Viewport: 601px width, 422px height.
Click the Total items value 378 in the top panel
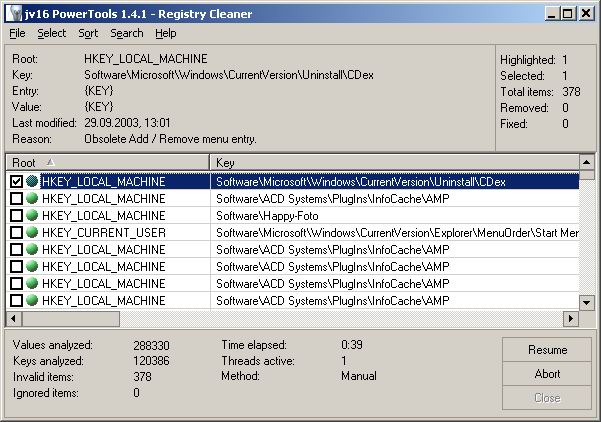point(571,92)
